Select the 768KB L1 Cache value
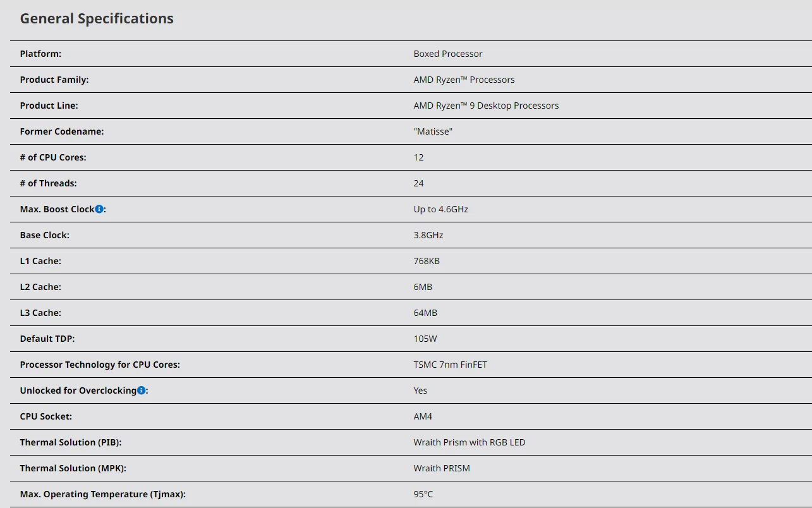Viewport: 812px width, 508px height. [427, 261]
